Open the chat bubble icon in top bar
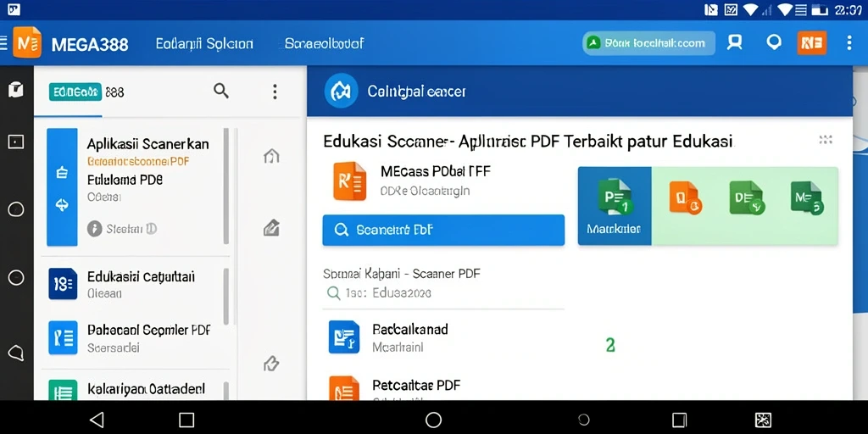Viewport: 868px width, 434px height. 735,42
